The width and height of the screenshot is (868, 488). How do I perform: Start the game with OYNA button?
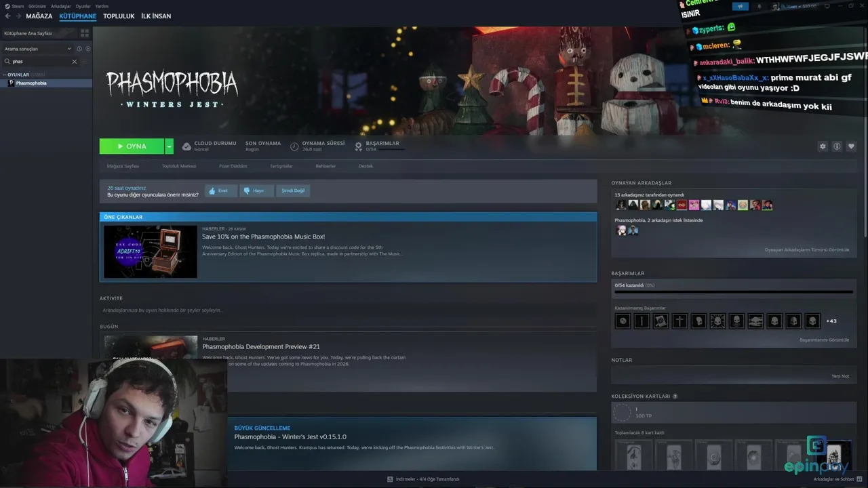pyautogui.click(x=132, y=146)
